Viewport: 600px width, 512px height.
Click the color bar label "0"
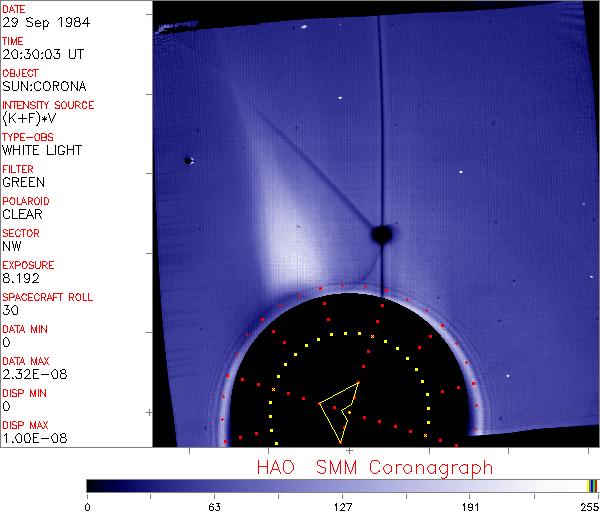pos(88,507)
